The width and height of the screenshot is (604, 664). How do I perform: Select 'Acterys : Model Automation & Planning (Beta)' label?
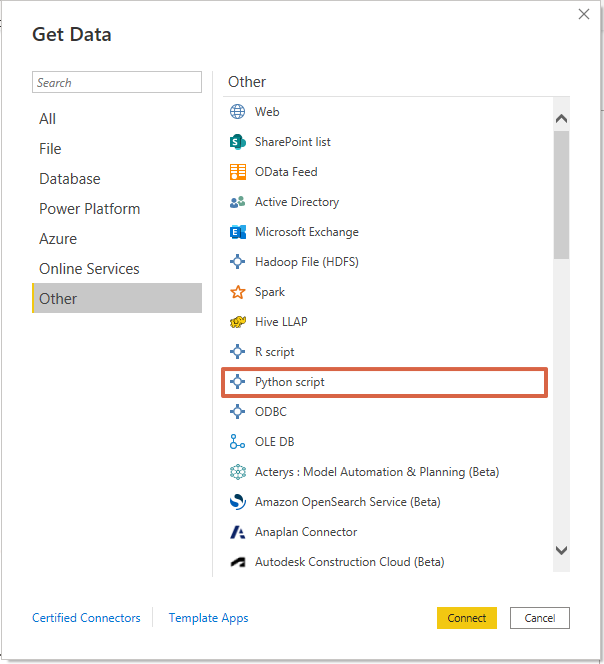pyautogui.click(x=377, y=472)
